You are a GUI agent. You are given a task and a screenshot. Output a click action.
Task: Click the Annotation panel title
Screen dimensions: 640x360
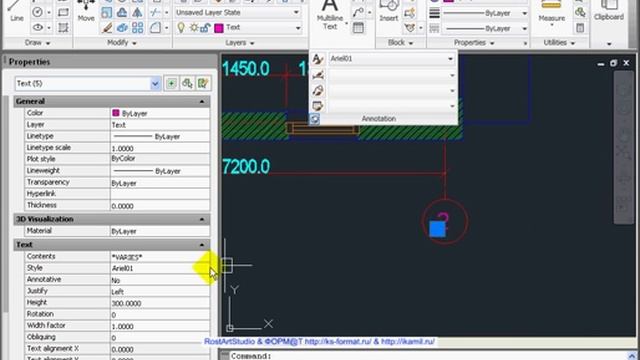tap(378, 119)
